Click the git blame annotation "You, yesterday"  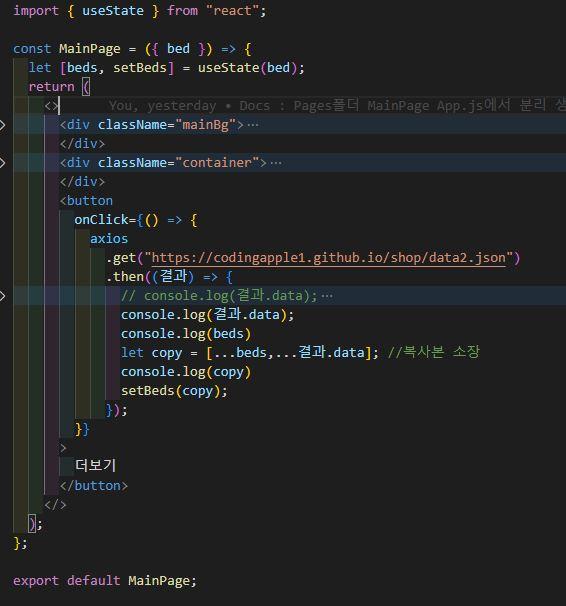click(162, 106)
